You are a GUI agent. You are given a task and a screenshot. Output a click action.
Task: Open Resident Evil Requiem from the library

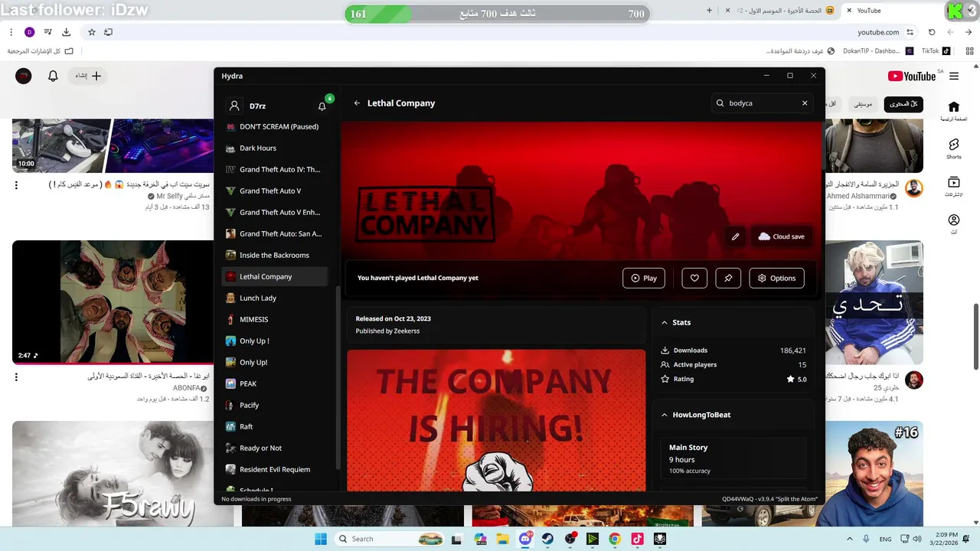point(274,469)
